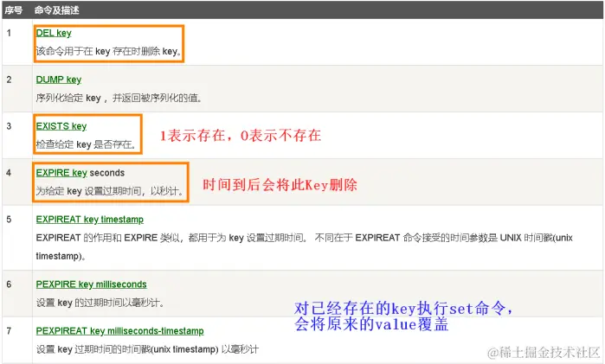Open the EXPIRE key command link
The width and height of the screenshot is (605, 364).
pos(61,173)
